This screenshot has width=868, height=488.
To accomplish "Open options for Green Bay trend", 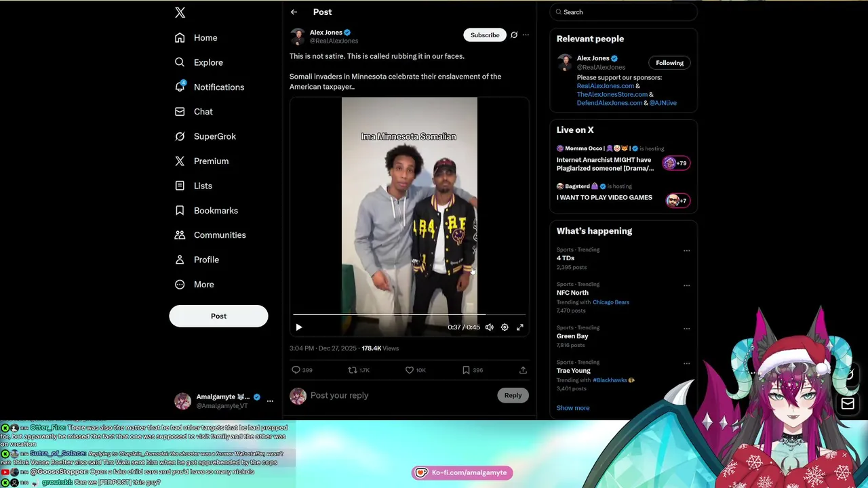I will click(x=686, y=329).
